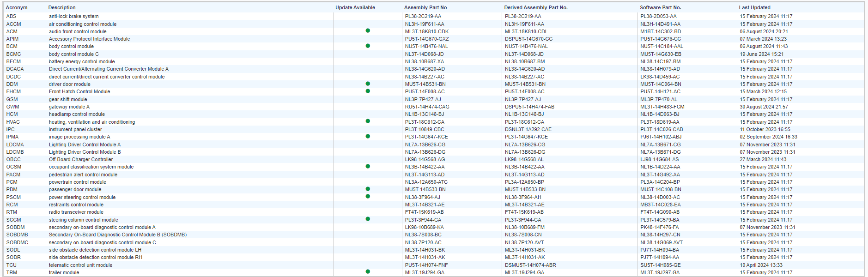The width and height of the screenshot is (868, 277).
Task: Click the green update dot for ACM
Action: point(368,31)
